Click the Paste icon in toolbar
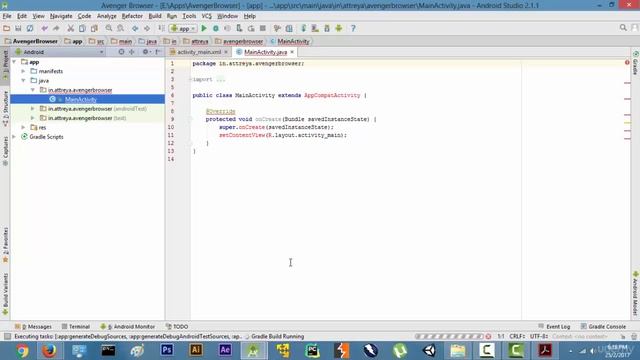The width and height of the screenshot is (640, 360). pyautogui.click(x=94, y=28)
